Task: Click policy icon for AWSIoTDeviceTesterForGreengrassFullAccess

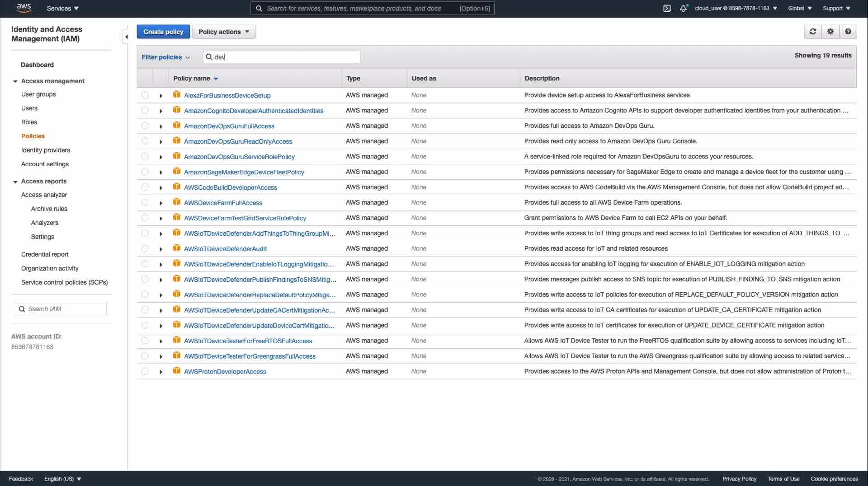Action: click(177, 356)
